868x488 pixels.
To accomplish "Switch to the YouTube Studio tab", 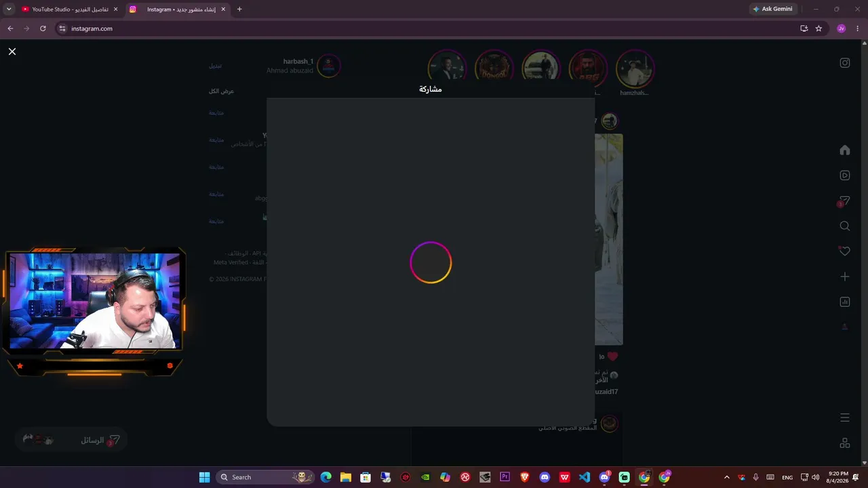I will click(70, 9).
